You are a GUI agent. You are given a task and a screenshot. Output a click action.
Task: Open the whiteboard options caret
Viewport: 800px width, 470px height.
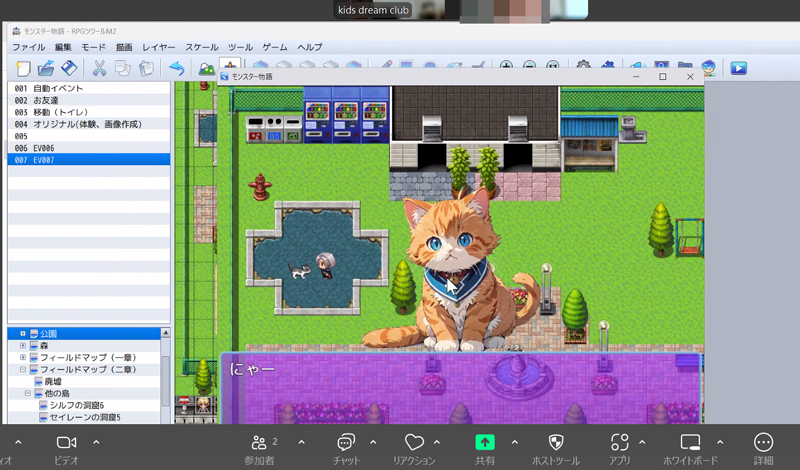720,442
